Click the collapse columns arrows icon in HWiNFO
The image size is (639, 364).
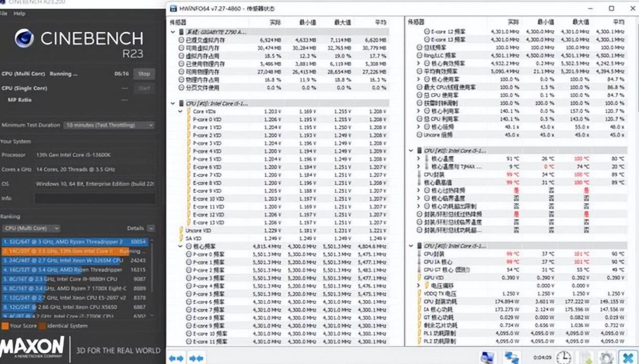[x=196, y=358]
